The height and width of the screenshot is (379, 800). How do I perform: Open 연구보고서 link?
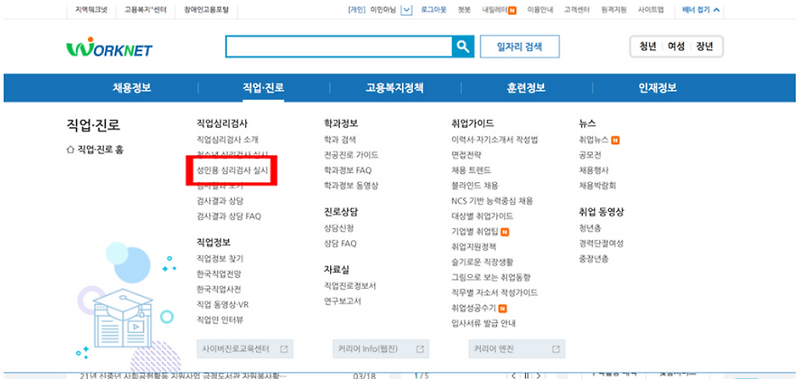click(342, 301)
